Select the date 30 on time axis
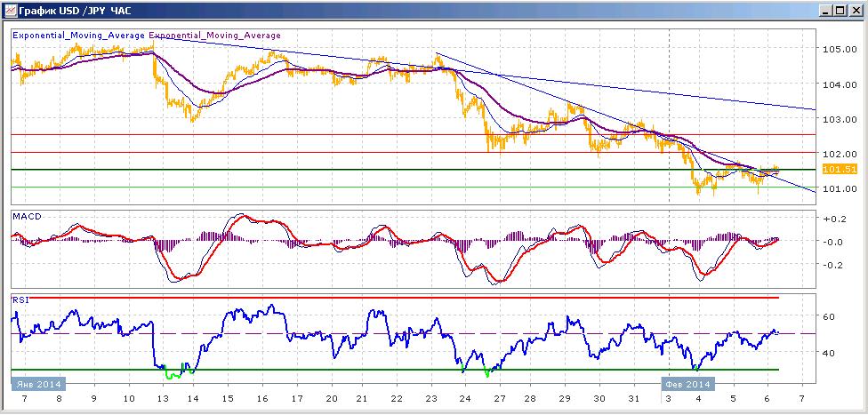The image size is (868, 415). [599, 398]
